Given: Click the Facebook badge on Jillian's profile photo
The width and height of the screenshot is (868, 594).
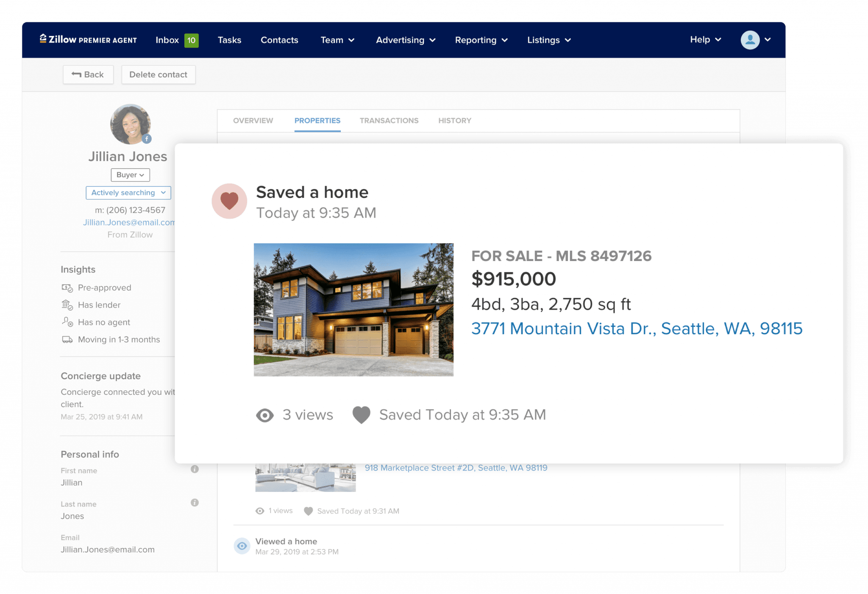Looking at the screenshot, I should pos(147,139).
